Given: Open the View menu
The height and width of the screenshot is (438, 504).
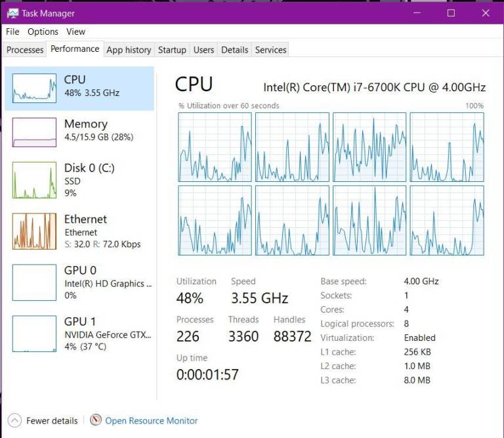Looking at the screenshot, I should tap(75, 32).
